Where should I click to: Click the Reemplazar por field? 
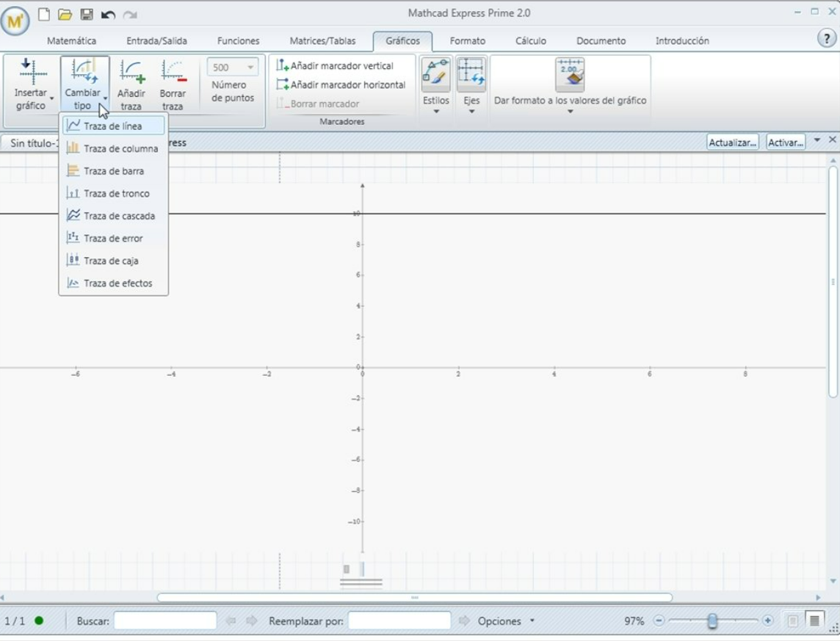pos(399,620)
